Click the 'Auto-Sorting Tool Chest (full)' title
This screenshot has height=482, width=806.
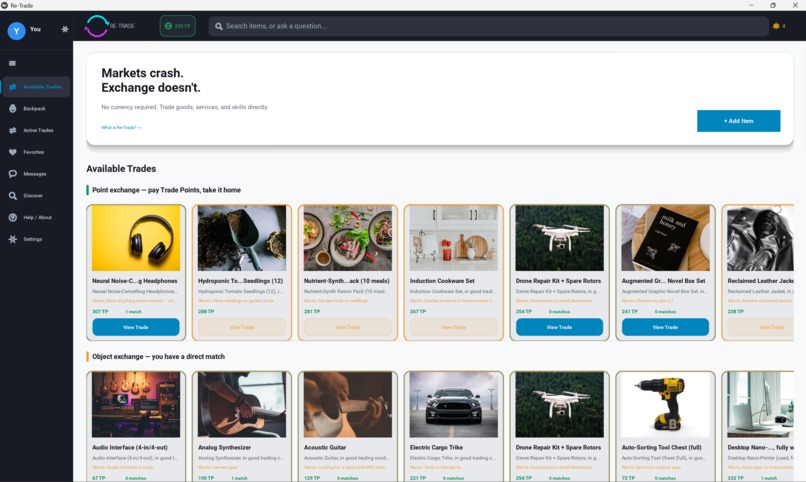pyautogui.click(x=661, y=448)
